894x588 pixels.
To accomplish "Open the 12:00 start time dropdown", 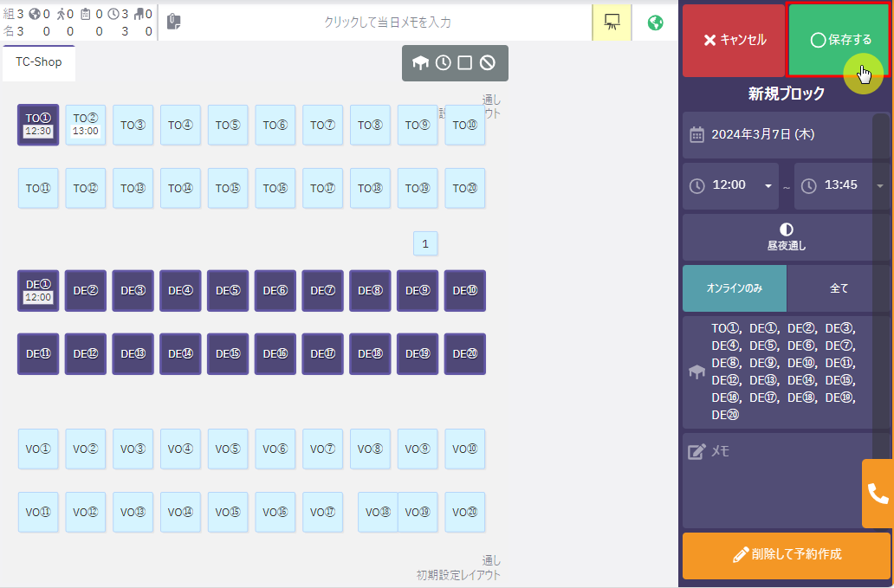I will point(730,185).
